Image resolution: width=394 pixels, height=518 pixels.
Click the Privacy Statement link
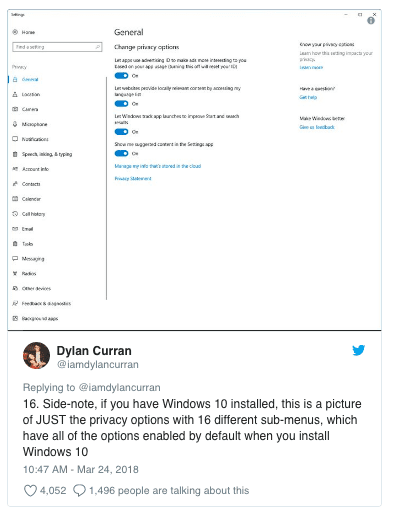(x=133, y=179)
